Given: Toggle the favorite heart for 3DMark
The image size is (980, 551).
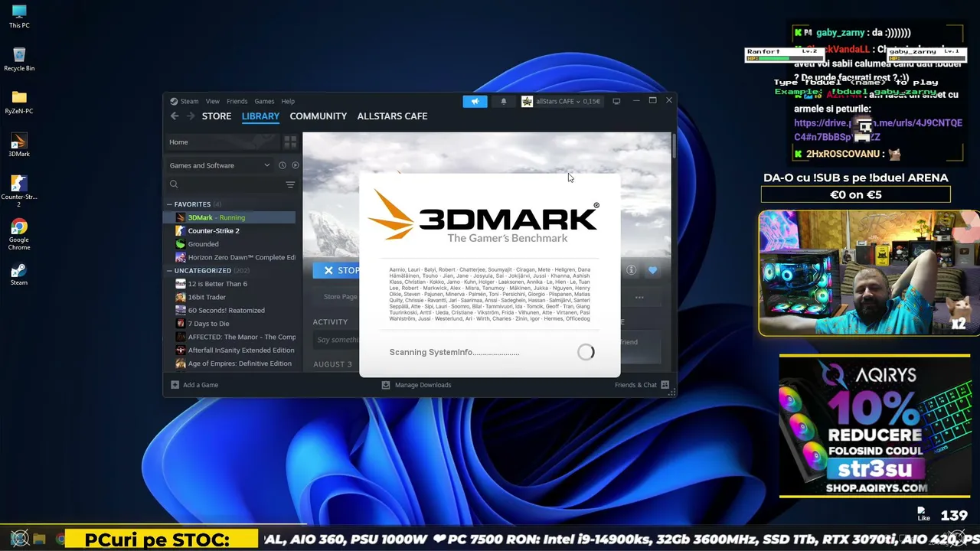Looking at the screenshot, I should coord(652,270).
